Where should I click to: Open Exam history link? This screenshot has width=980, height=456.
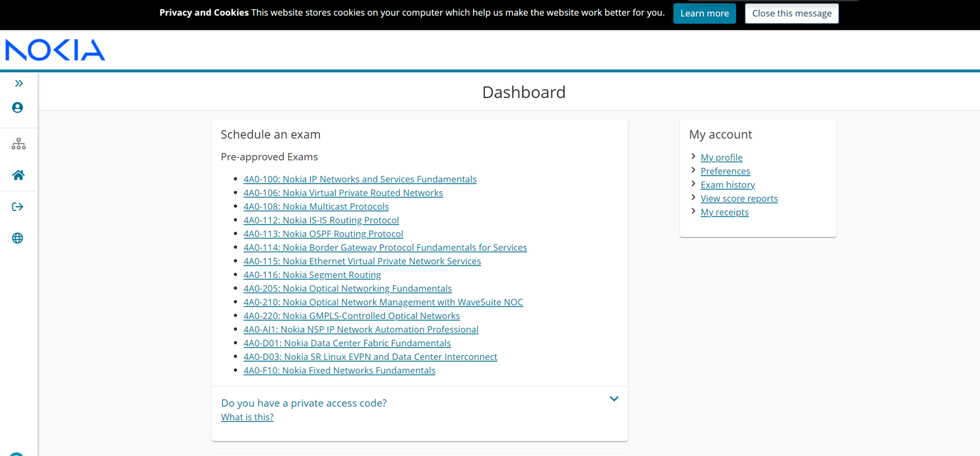coord(728,185)
